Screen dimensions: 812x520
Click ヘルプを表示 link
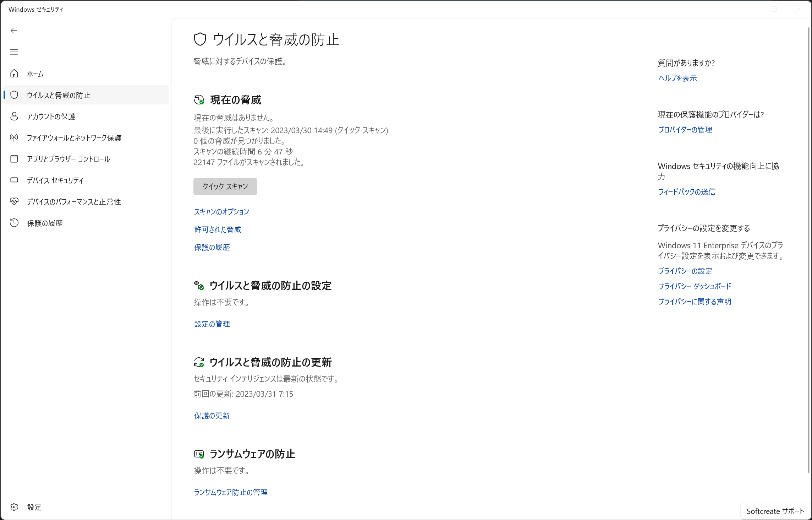(677, 78)
